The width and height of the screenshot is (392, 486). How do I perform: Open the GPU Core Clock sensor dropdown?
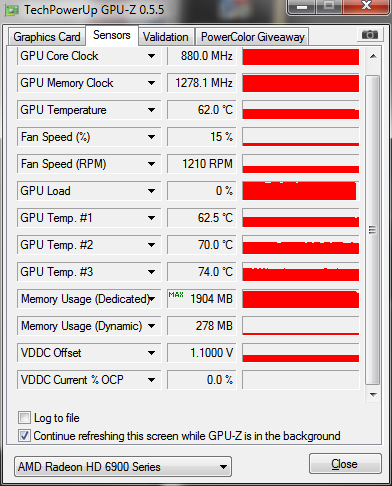[151, 56]
